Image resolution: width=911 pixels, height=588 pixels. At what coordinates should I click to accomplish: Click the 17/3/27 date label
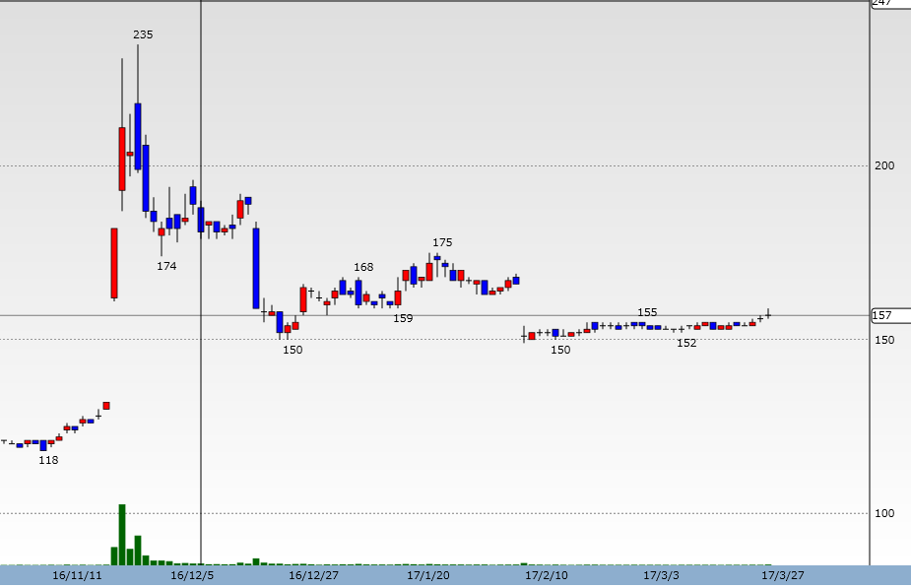point(783,576)
